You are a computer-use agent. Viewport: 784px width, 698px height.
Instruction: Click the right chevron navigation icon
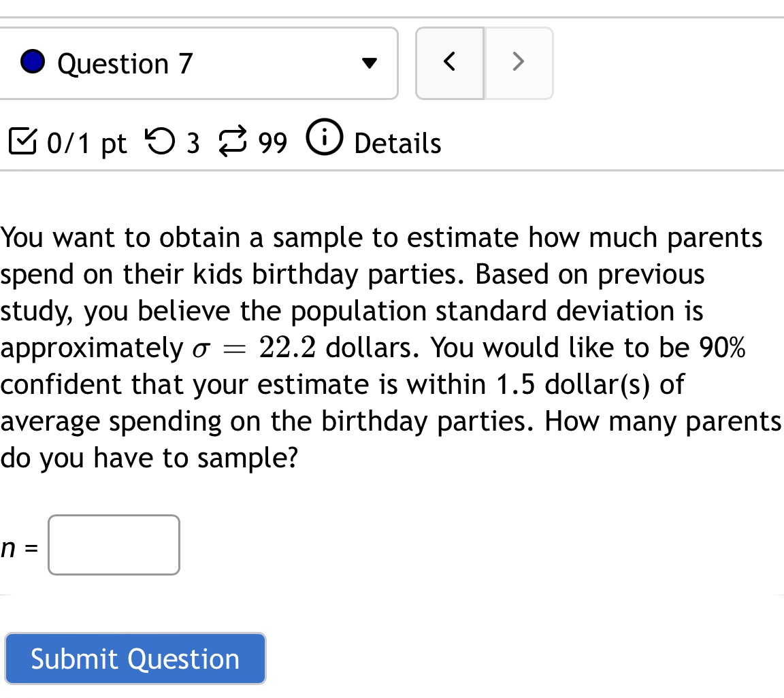519,61
